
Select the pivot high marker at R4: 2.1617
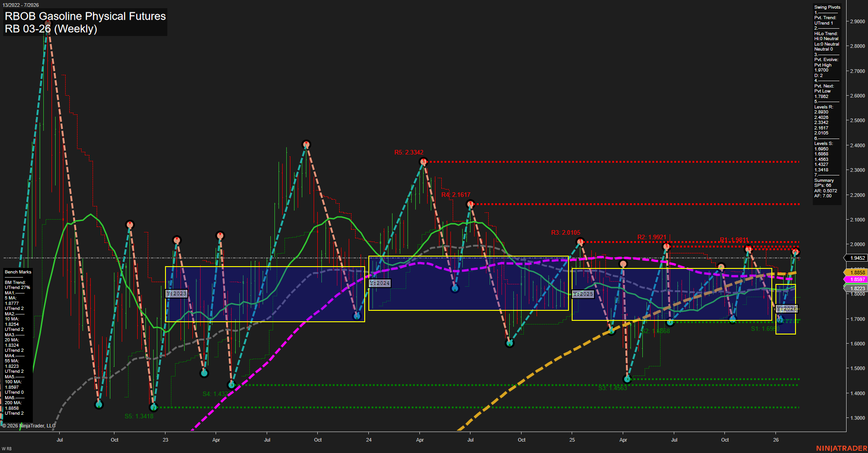coord(470,204)
